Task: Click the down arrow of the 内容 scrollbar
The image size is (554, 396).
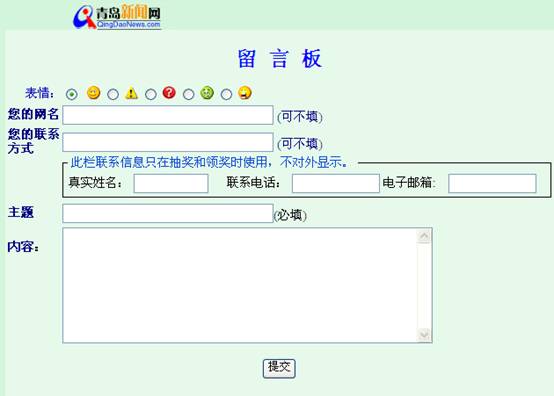Action: tap(424, 334)
